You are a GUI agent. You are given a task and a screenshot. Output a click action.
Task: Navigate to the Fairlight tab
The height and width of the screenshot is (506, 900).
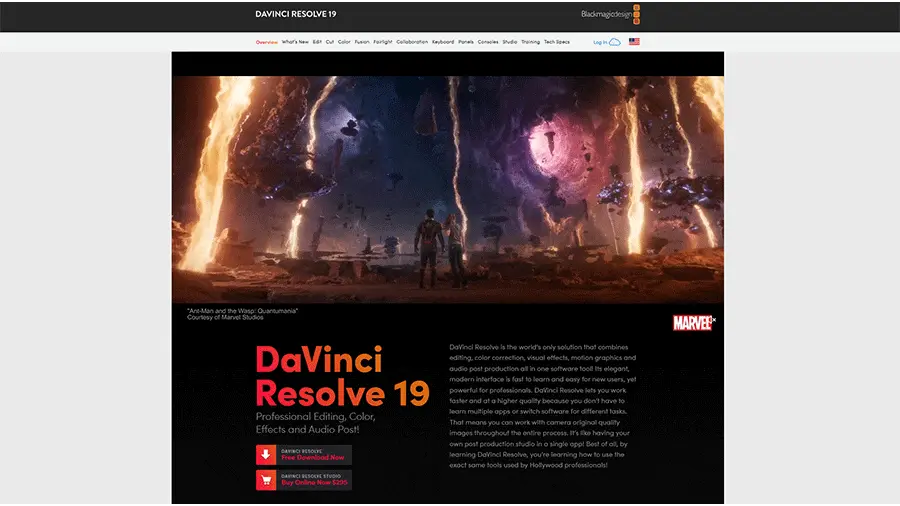click(x=382, y=42)
